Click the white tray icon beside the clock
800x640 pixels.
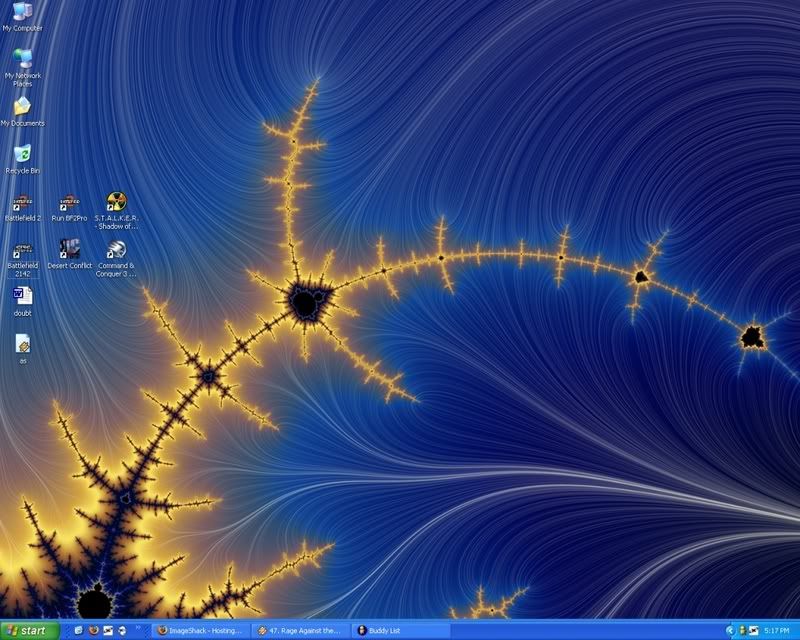click(754, 631)
